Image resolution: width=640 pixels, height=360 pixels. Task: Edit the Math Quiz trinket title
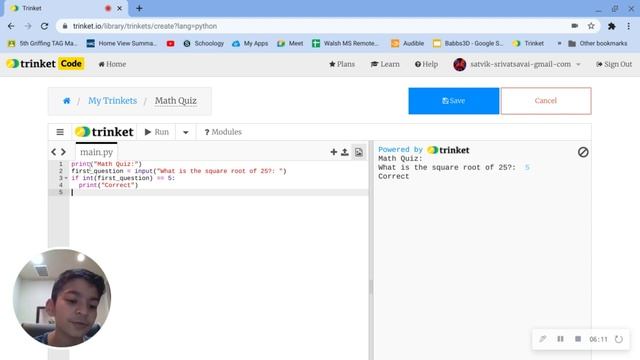click(176, 100)
